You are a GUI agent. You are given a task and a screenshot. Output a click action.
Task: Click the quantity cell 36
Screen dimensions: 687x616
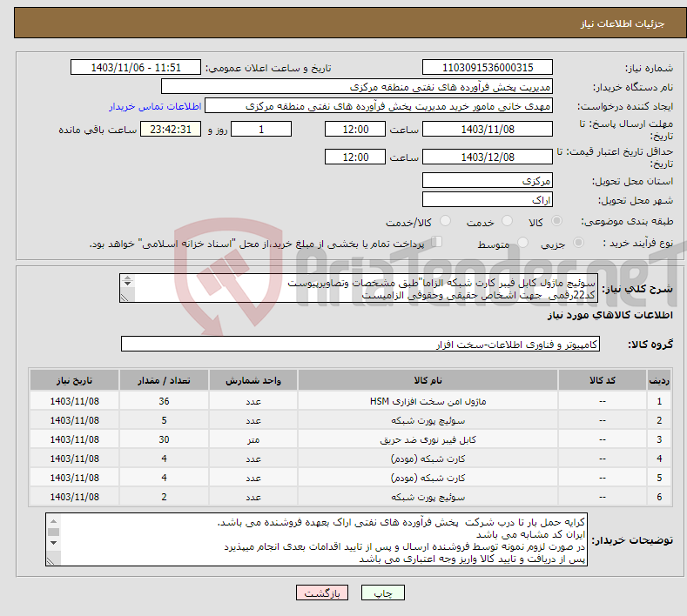click(x=164, y=401)
